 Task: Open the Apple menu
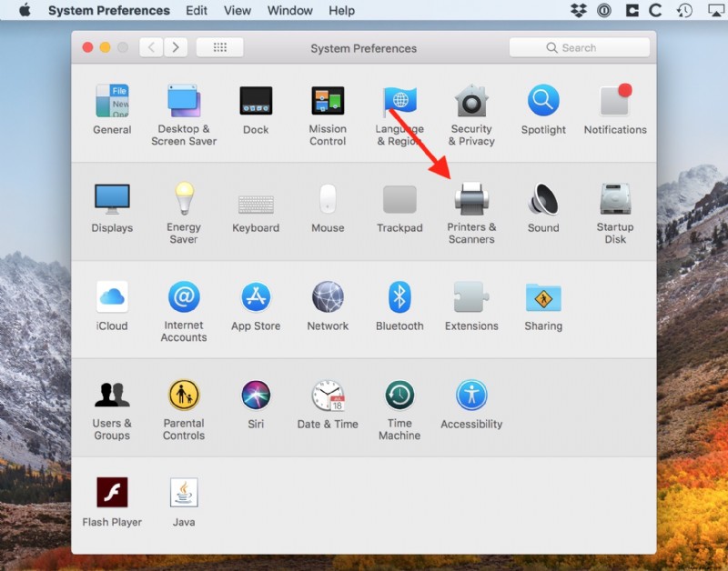pyautogui.click(x=25, y=10)
